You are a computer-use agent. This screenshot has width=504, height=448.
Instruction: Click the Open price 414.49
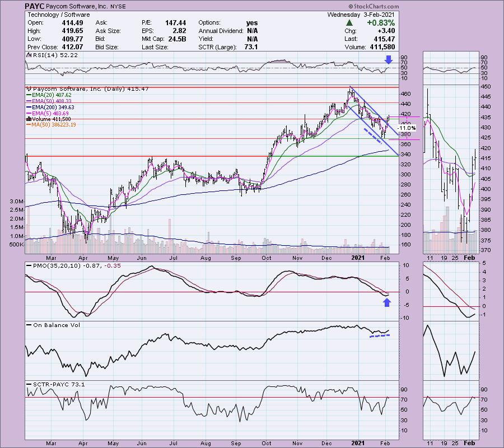coord(72,23)
